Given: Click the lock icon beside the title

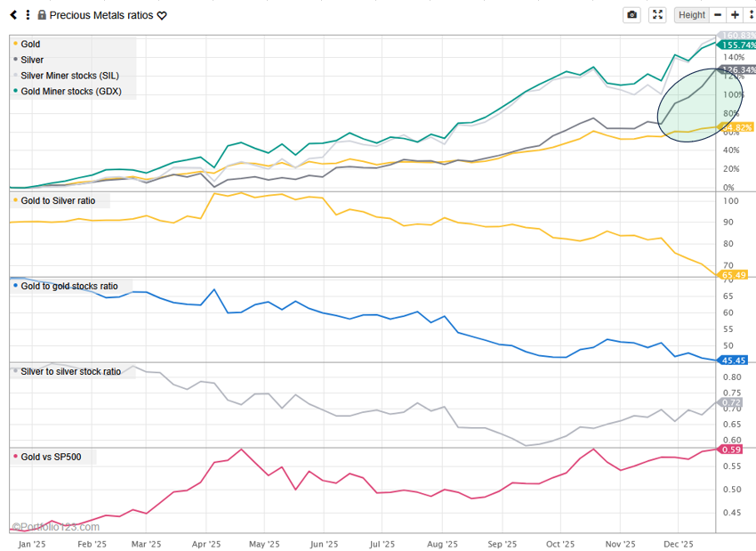Looking at the screenshot, I should coord(42,15).
